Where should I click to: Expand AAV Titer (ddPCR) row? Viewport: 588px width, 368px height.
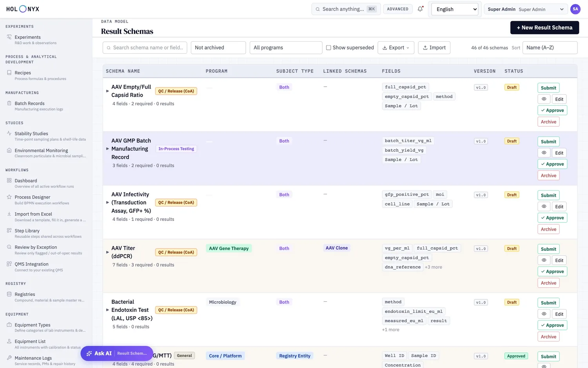pos(108,252)
